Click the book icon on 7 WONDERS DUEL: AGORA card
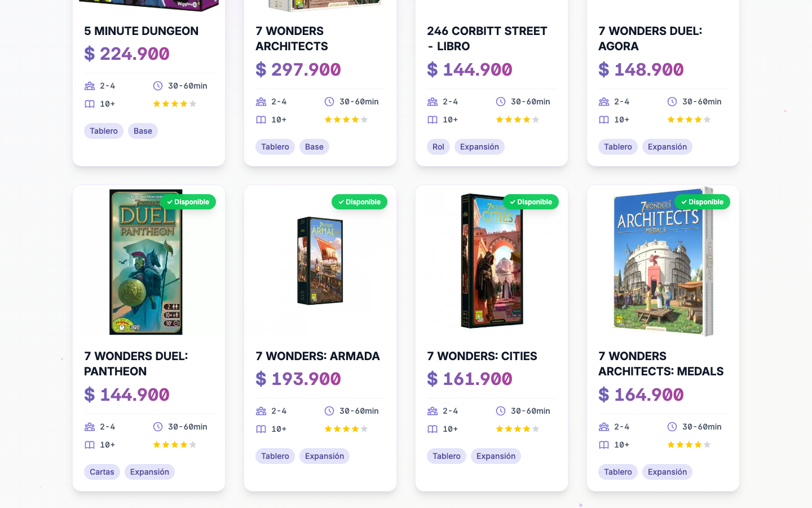This screenshot has width=812, height=508. coord(603,120)
